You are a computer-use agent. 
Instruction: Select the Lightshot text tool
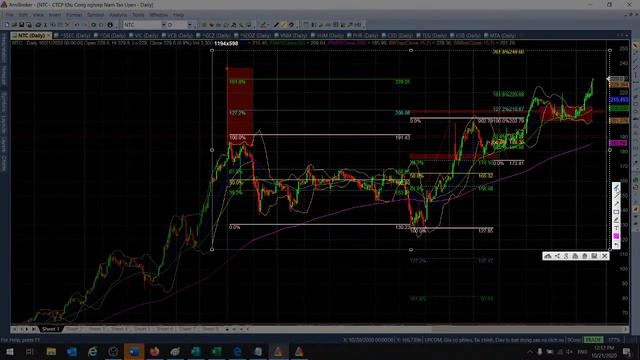(616, 228)
